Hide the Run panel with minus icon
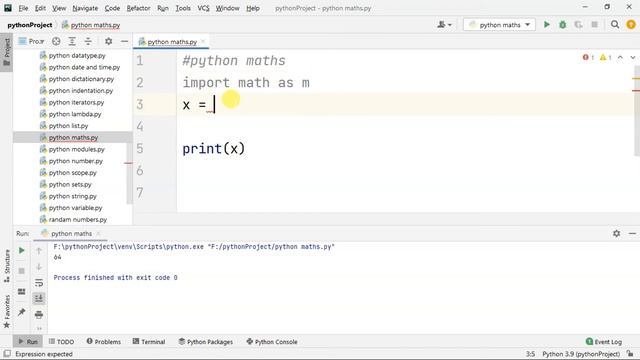Viewport: 640px width, 360px height. click(632, 233)
